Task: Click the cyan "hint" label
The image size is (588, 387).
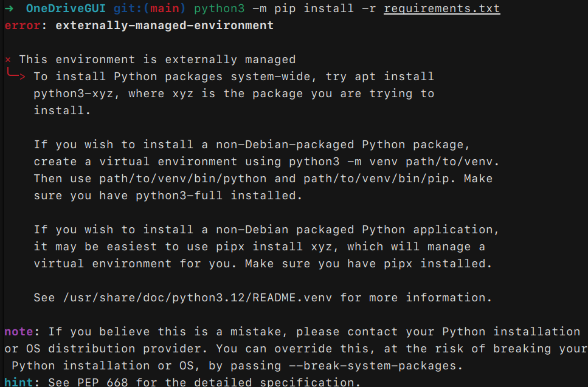Action: coord(19,383)
